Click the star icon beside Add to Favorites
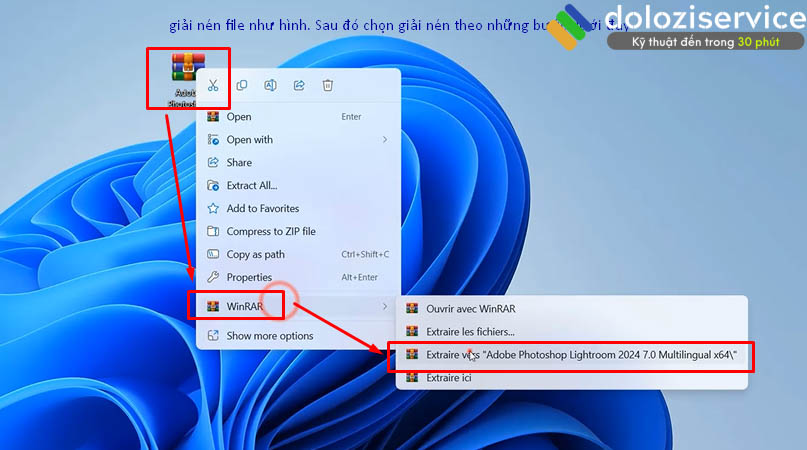This screenshot has height=450, width=807. [213, 209]
